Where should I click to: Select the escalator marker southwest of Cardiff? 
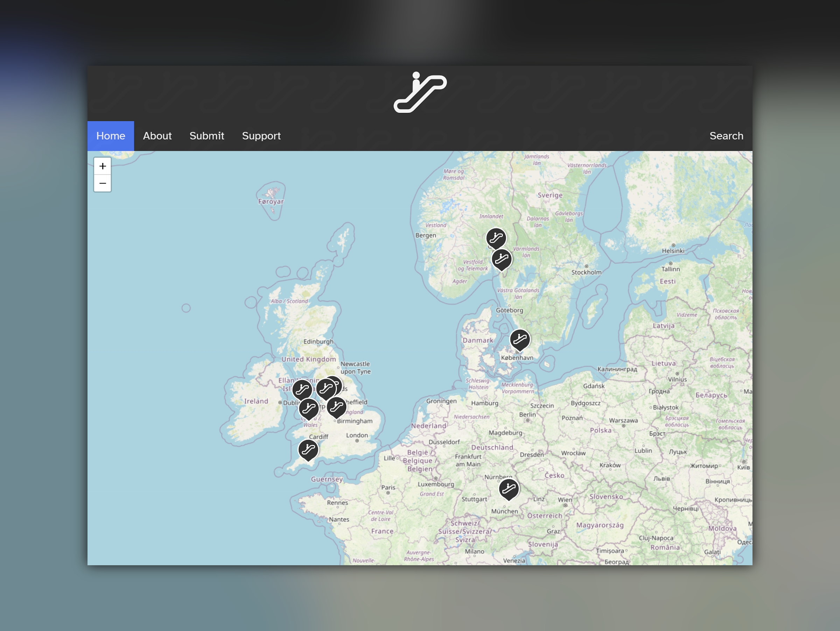[x=308, y=450]
